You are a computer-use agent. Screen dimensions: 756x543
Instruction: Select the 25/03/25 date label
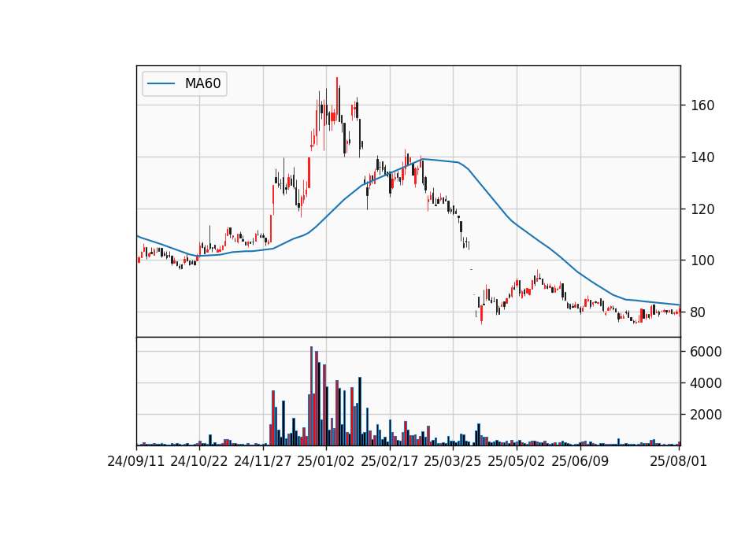point(453,461)
